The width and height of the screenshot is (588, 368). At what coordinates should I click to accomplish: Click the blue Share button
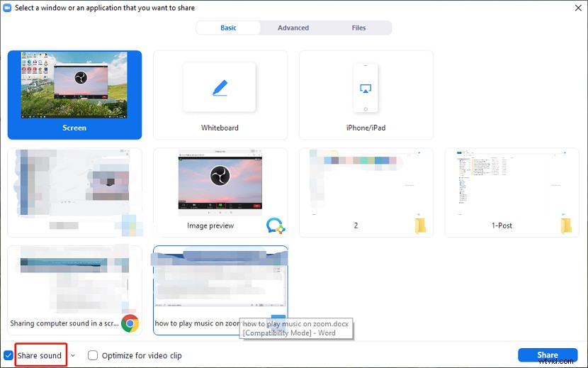[x=548, y=355]
